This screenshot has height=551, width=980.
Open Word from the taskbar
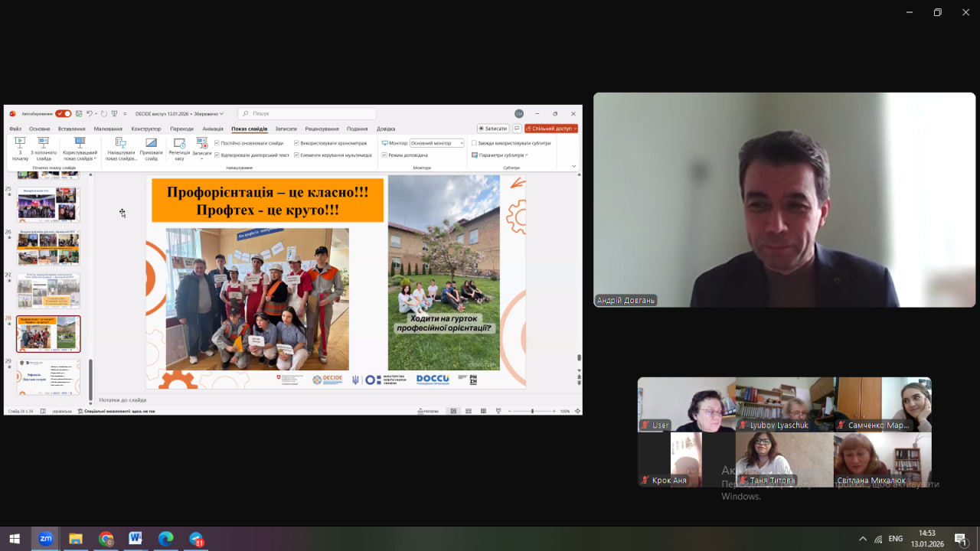coord(136,539)
